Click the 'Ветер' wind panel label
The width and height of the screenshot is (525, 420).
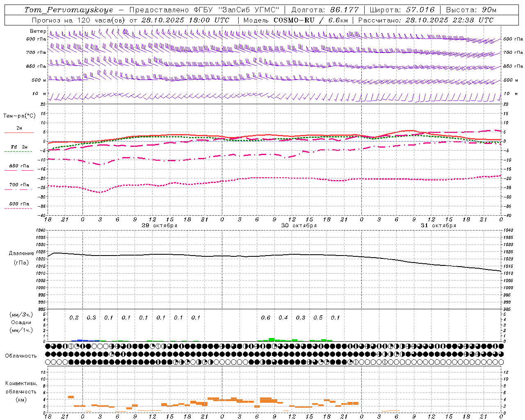(38, 31)
